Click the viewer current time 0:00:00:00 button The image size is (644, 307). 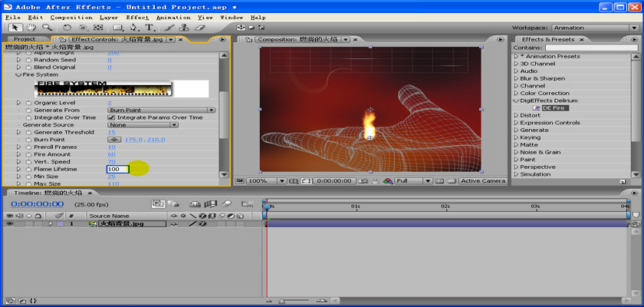[x=334, y=181]
